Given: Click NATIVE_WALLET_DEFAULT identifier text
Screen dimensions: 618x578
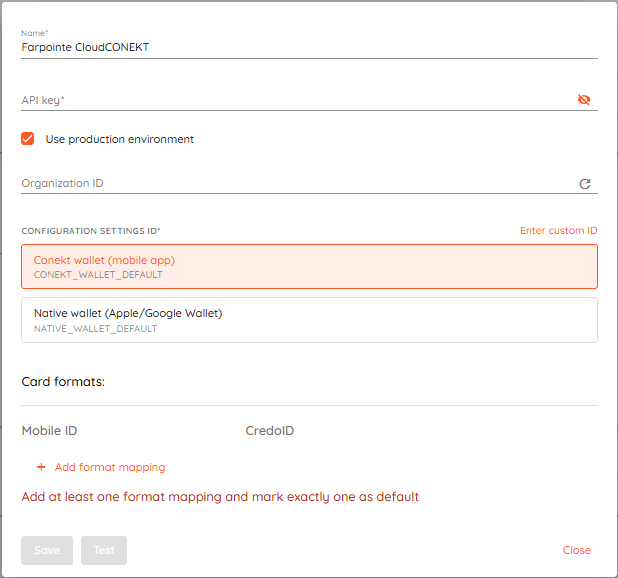Looking at the screenshot, I should pos(95,329).
